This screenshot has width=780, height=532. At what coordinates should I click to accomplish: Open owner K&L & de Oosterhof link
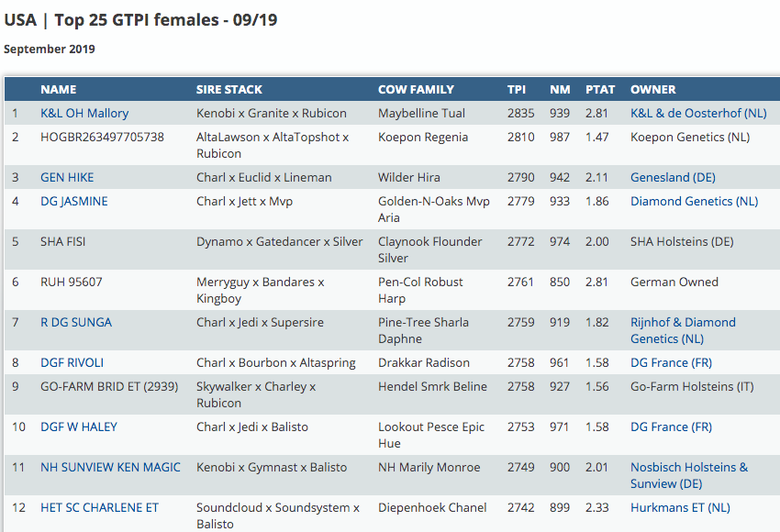698,114
